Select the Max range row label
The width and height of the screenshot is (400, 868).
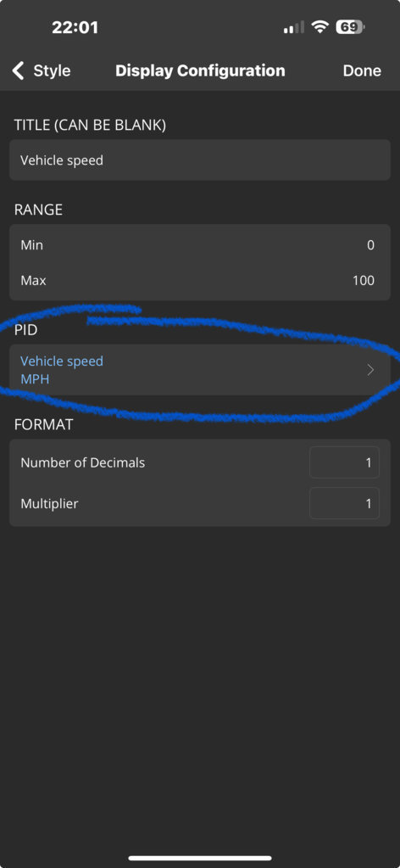coord(33,280)
